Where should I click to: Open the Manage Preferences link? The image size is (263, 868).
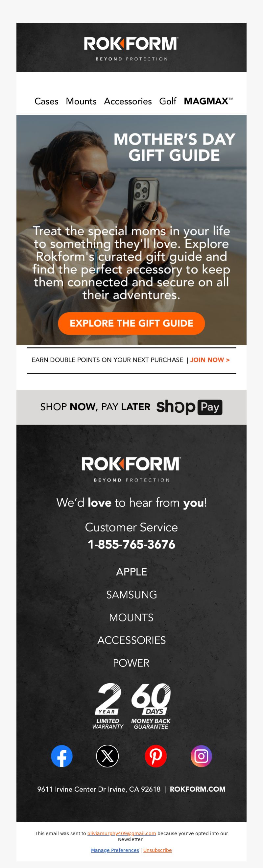115,850
